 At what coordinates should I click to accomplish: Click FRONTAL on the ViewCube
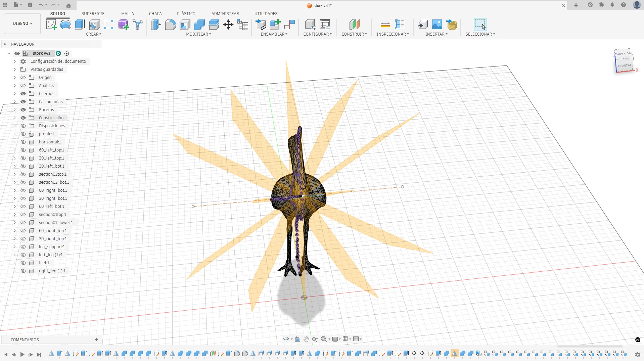click(624, 66)
